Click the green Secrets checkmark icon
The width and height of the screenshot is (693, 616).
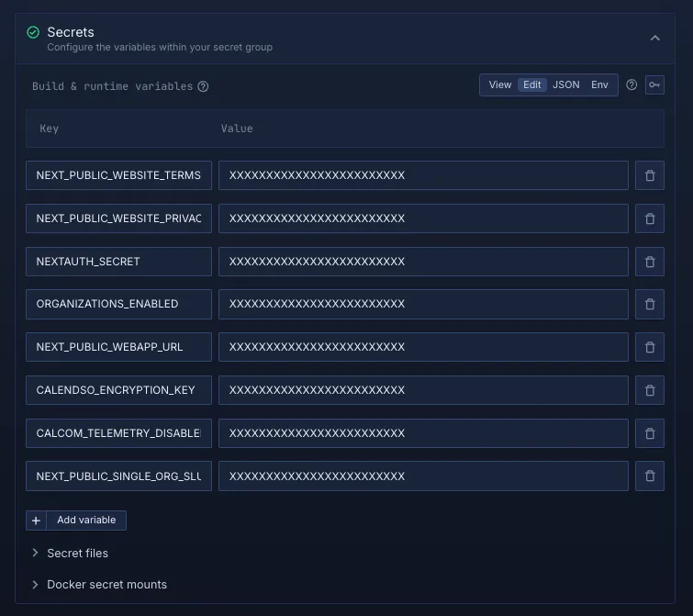click(33, 32)
